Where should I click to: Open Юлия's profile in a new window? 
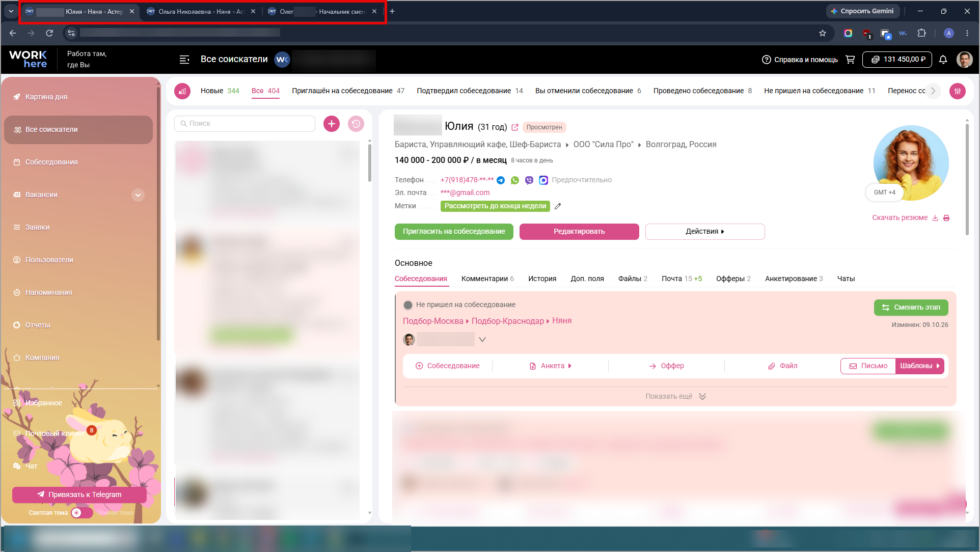point(515,127)
